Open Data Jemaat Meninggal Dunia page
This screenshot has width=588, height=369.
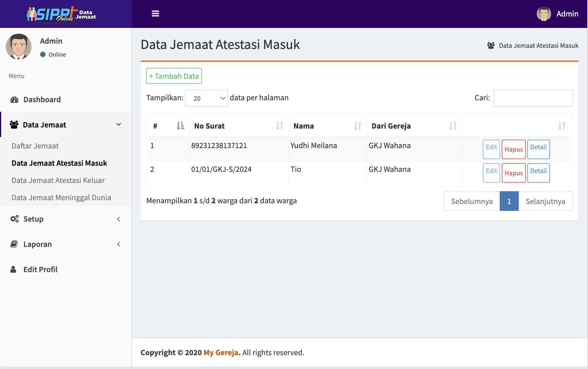(61, 198)
